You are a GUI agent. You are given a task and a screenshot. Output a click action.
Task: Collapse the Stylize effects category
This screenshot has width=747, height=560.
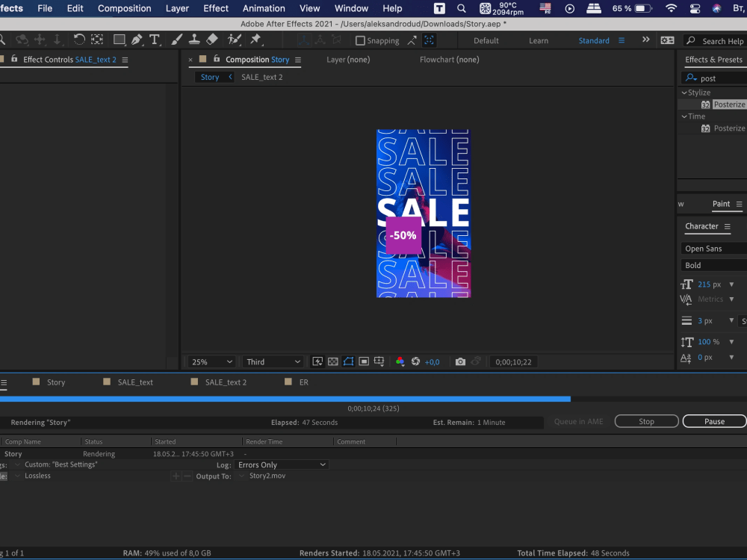click(x=684, y=93)
